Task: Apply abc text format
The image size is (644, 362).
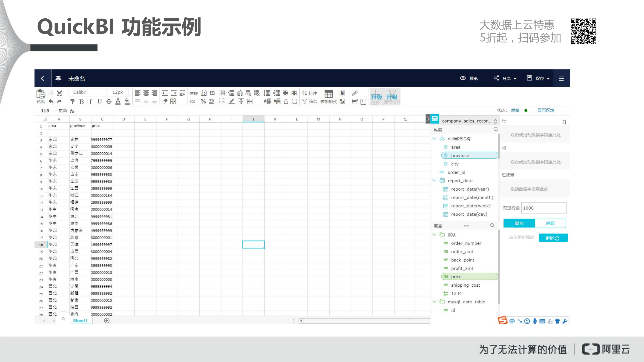Action: pyautogui.click(x=192, y=101)
